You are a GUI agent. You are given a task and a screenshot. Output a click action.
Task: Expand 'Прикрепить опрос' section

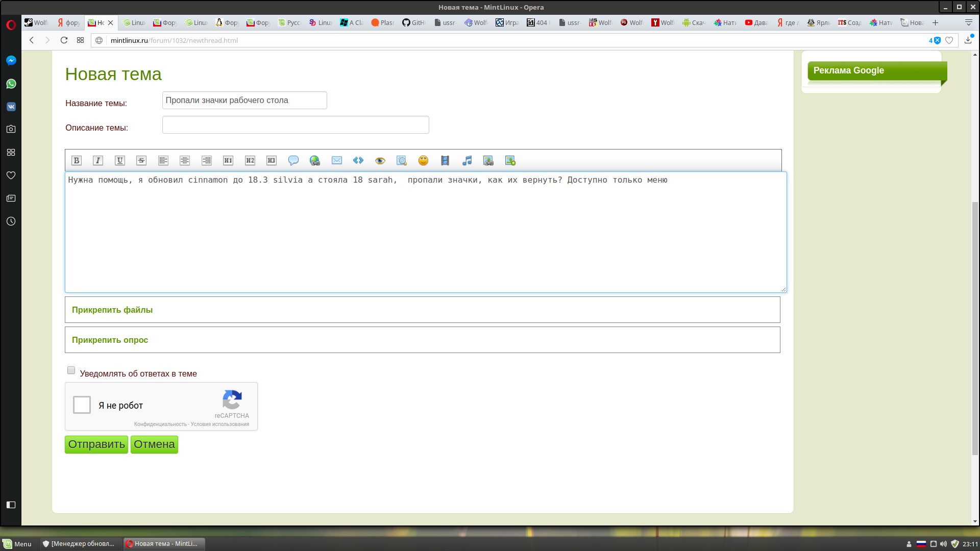(x=110, y=340)
